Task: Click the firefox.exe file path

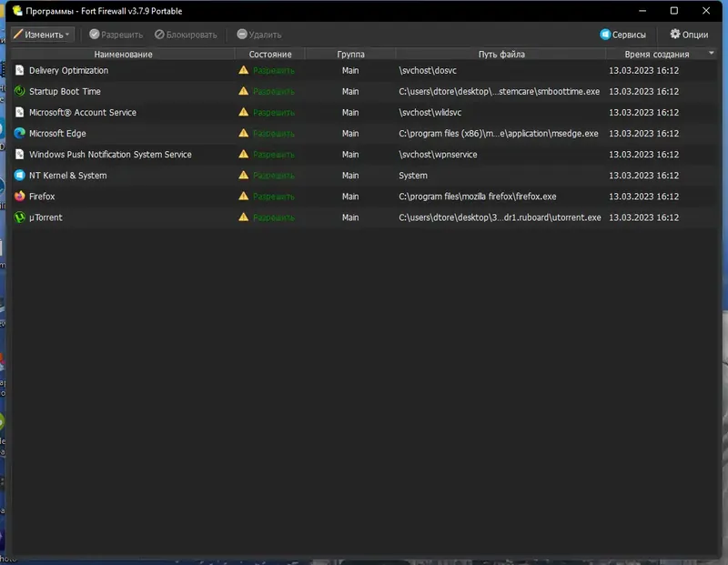Action: coord(477,197)
